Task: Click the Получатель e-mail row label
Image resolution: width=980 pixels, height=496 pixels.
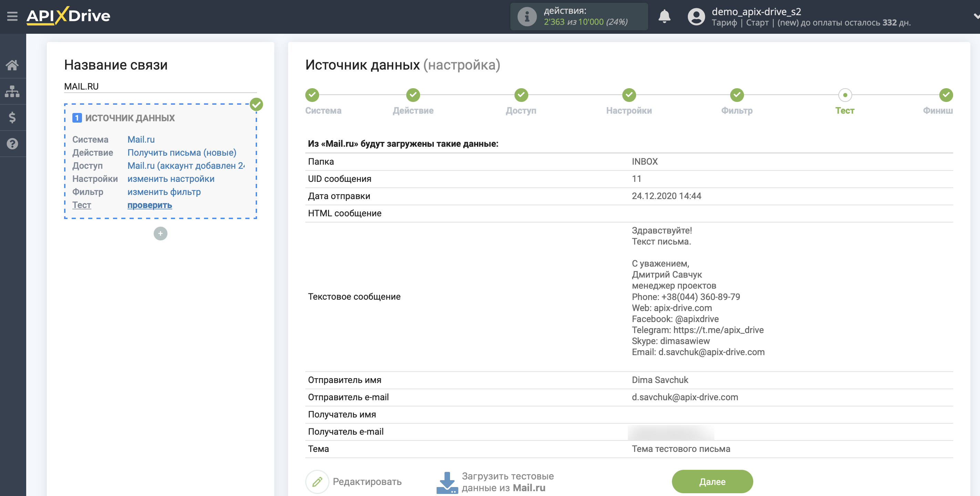Action: (346, 431)
